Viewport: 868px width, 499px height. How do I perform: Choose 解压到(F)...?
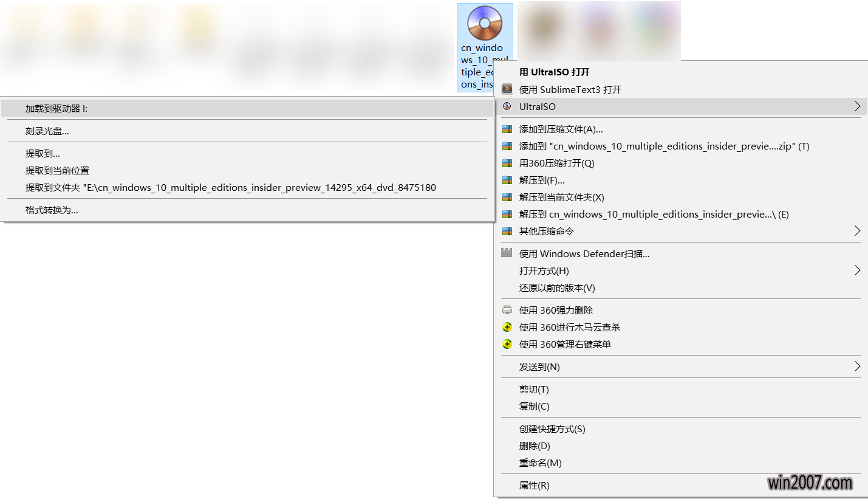pos(681,180)
